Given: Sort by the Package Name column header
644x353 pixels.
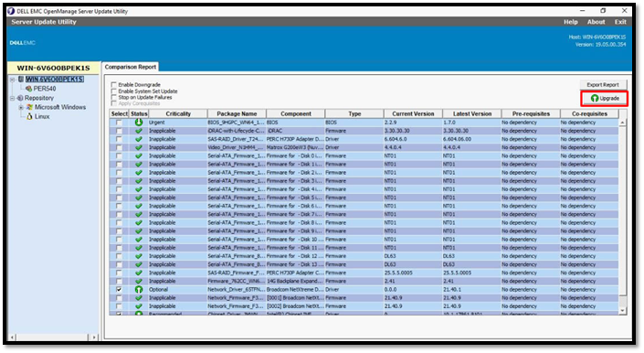Looking at the screenshot, I should 237,113.
